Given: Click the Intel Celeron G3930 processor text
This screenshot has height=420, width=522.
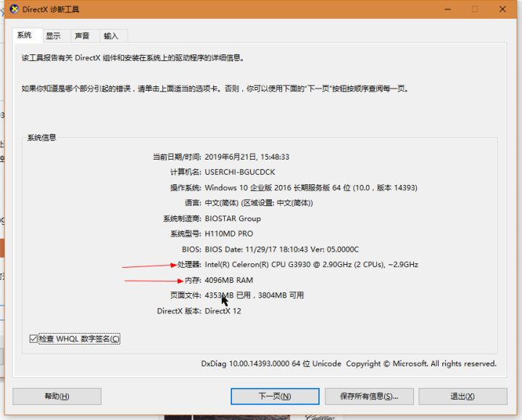Looking at the screenshot, I should coord(311,265).
